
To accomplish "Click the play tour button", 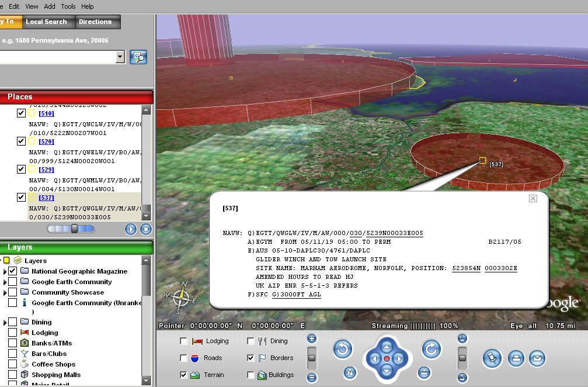I will pos(130,229).
